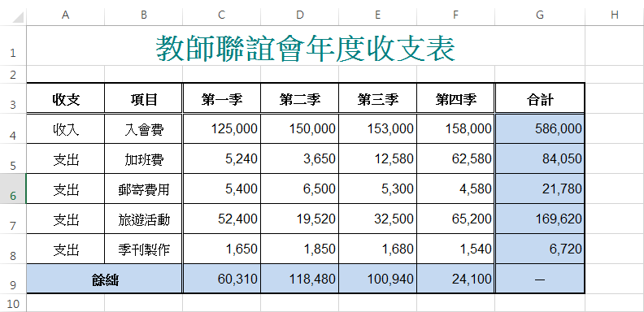Viewport: 644px width, 312px height.
Task: Click cell with value 5,400
Action: 222,188
